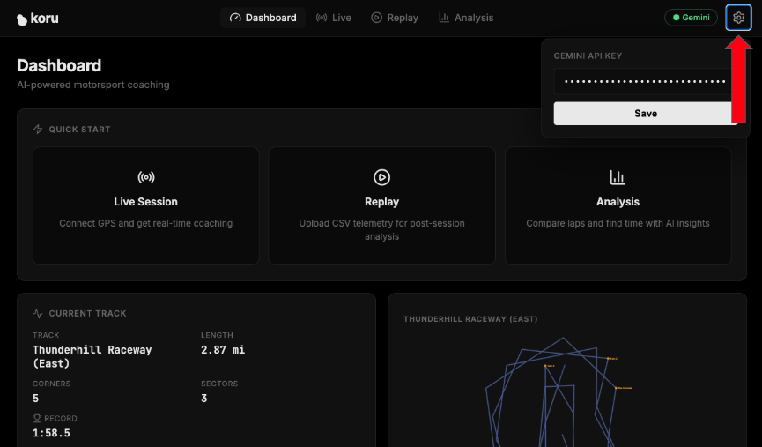Viewport: 762px width, 447px height.
Task: Click the Replay play-circle icon
Action: (381, 177)
